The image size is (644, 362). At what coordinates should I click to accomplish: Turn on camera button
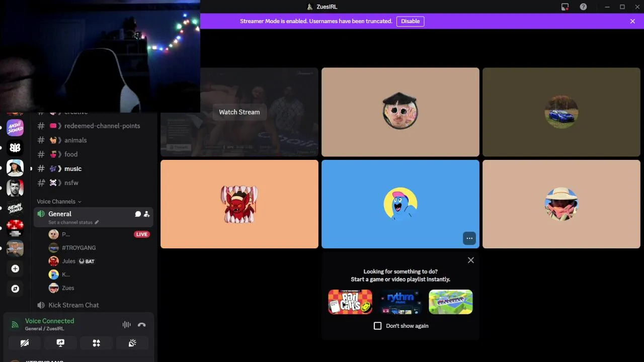[24, 343]
